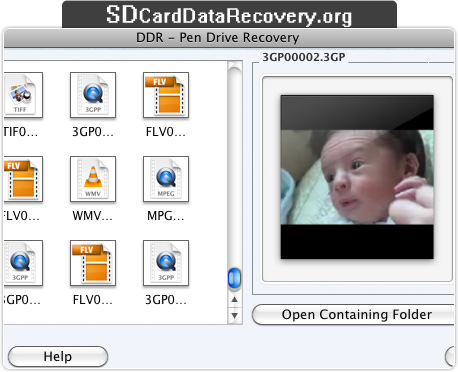Select the WMV file with the VLC cone icon

tap(93, 179)
